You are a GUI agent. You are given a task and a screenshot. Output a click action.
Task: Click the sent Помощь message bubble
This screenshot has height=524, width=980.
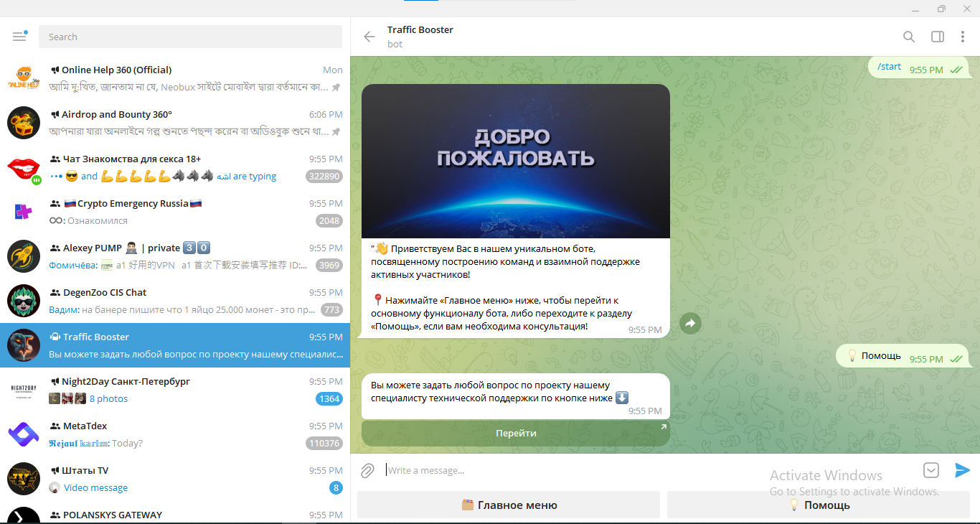[903, 355]
